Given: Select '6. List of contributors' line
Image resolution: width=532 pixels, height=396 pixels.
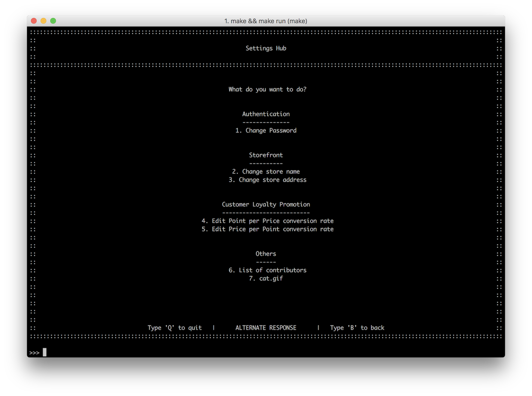Looking at the screenshot, I should (267, 270).
